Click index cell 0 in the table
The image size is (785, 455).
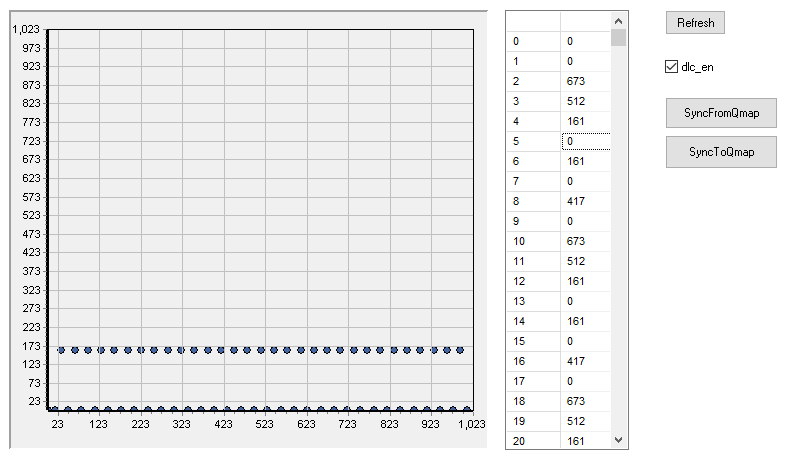(x=533, y=41)
